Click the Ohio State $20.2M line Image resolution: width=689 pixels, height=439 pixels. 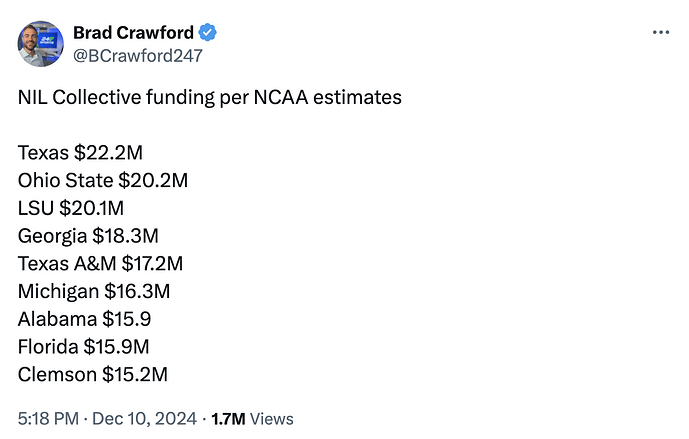[x=103, y=181]
